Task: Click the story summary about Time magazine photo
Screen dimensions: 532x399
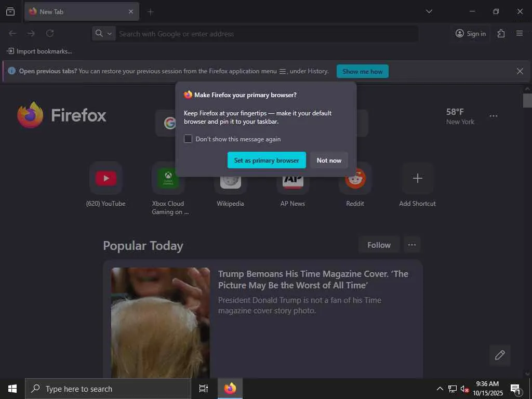Action: [300, 305]
